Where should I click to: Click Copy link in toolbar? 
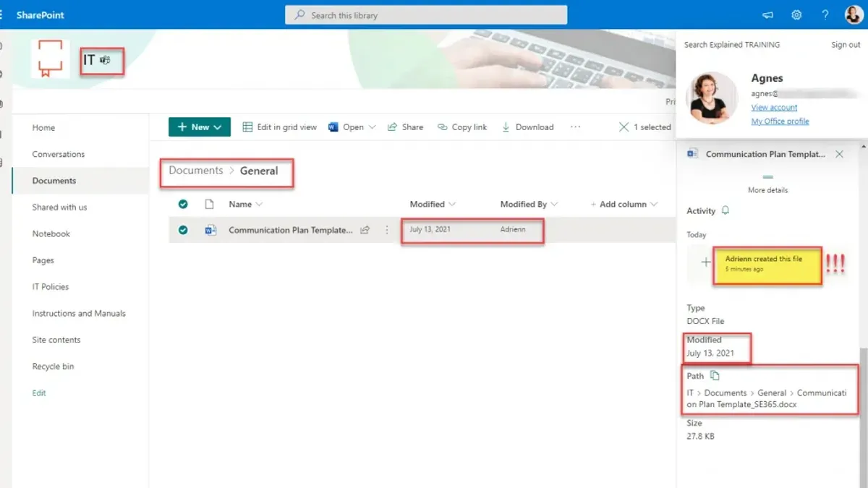[x=462, y=127]
